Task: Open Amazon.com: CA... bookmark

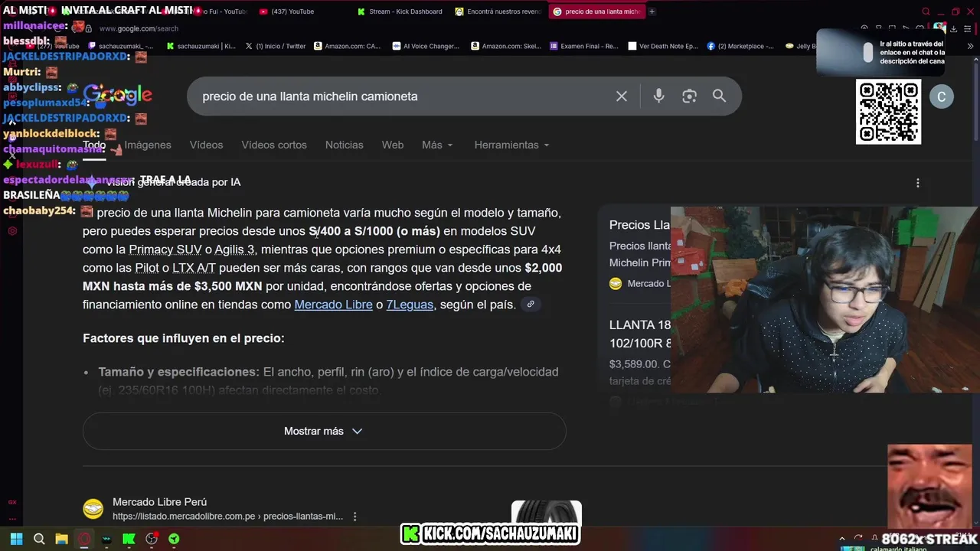Action: (x=347, y=46)
